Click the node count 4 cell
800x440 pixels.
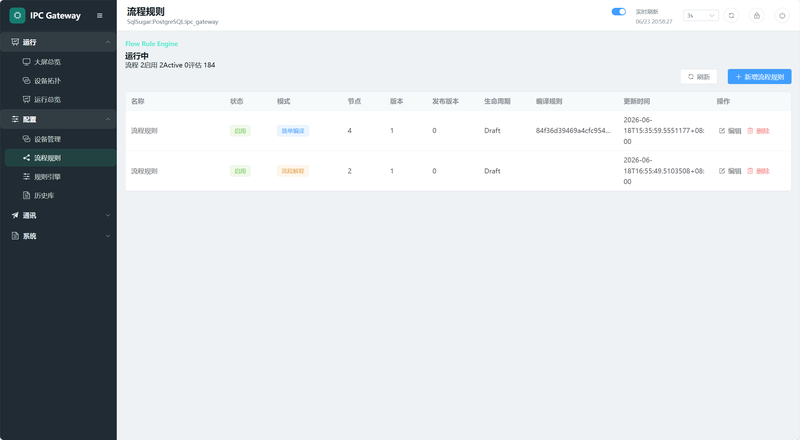click(349, 131)
